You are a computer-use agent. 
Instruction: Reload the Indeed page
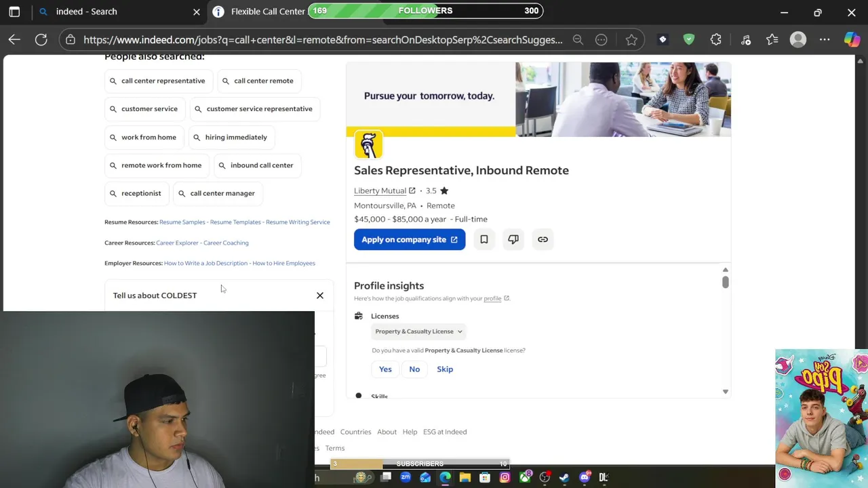point(41,40)
